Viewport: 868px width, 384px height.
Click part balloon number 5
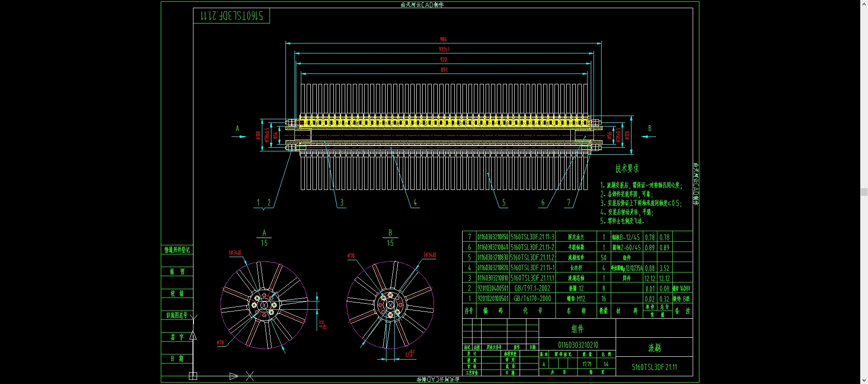[503, 203]
